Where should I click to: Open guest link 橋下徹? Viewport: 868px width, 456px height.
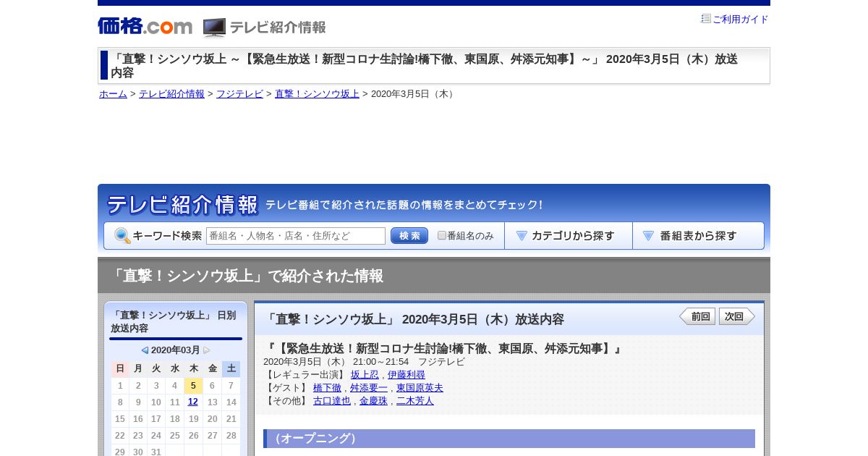pos(327,388)
